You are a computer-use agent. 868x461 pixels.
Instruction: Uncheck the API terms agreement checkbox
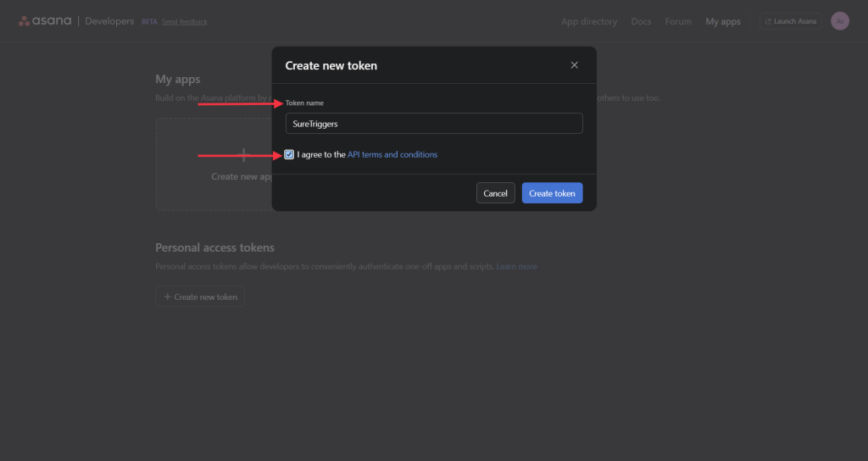[290, 155]
